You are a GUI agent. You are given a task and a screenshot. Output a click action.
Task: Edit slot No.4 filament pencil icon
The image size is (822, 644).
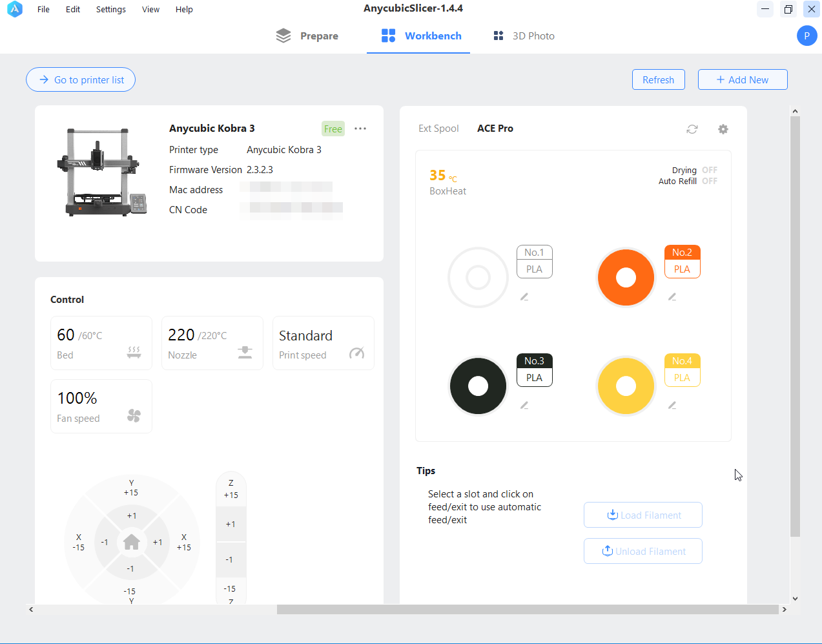click(x=672, y=405)
